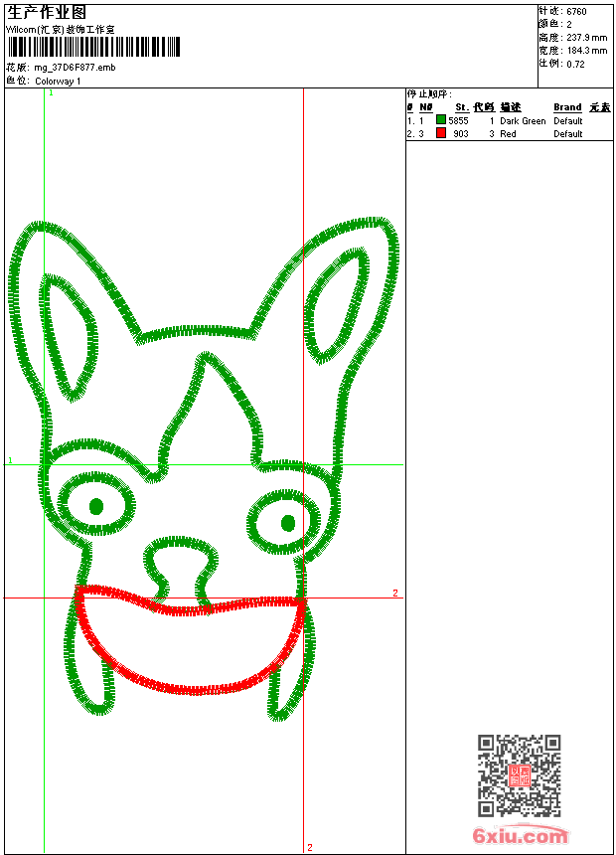Click the red stamp in the QR code center
The width and height of the screenshot is (616, 855).
520,775
